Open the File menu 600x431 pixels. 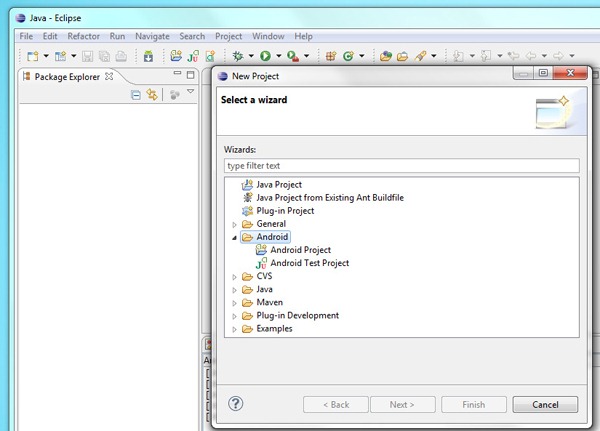click(x=26, y=36)
